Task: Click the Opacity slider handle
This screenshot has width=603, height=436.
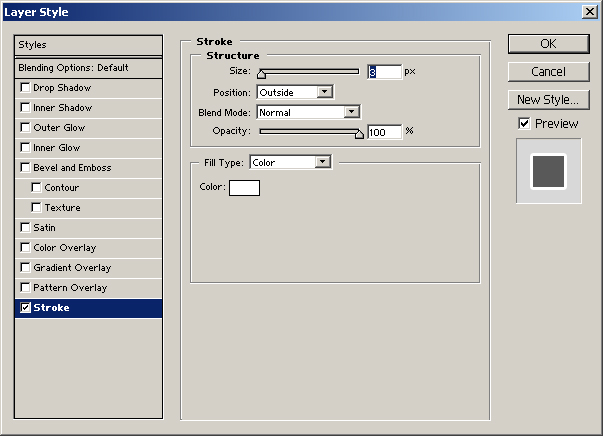Action: click(x=359, y=134)
